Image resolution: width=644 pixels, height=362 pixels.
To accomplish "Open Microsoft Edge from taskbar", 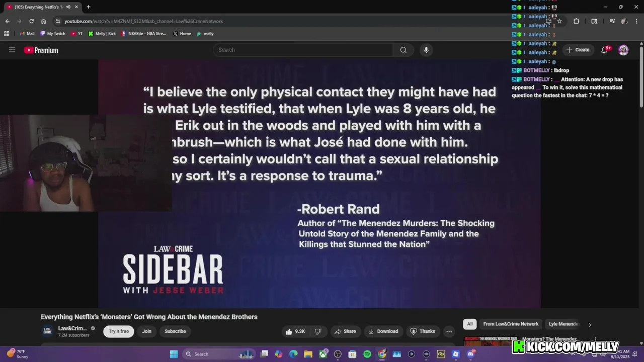I will tap(293, 354).
